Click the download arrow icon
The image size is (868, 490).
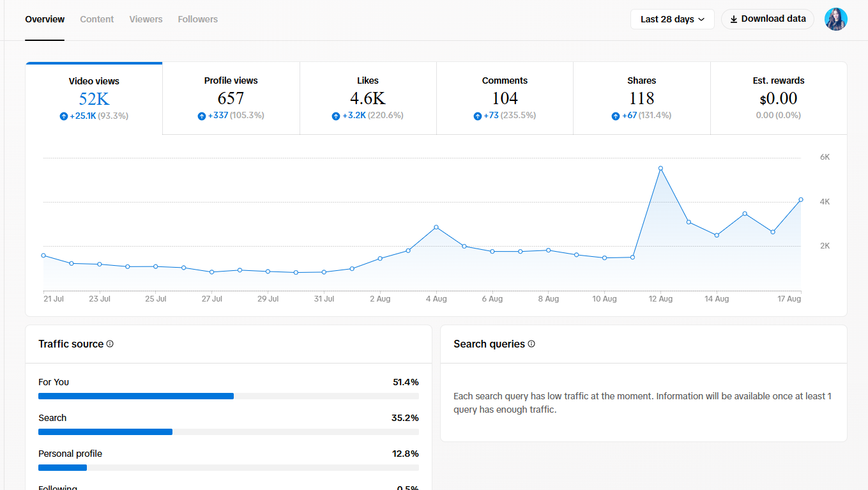tap(734, 19)
